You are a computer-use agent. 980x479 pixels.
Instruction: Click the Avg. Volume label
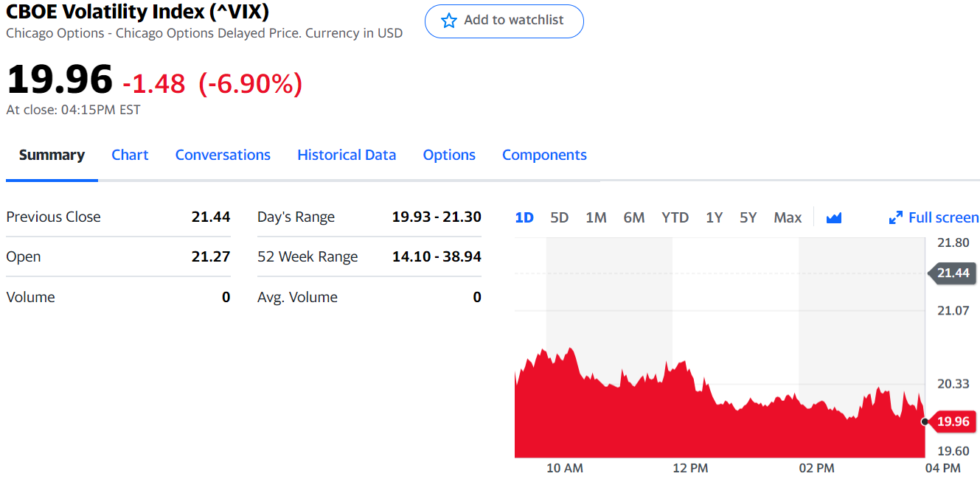(x=297, y=297)
